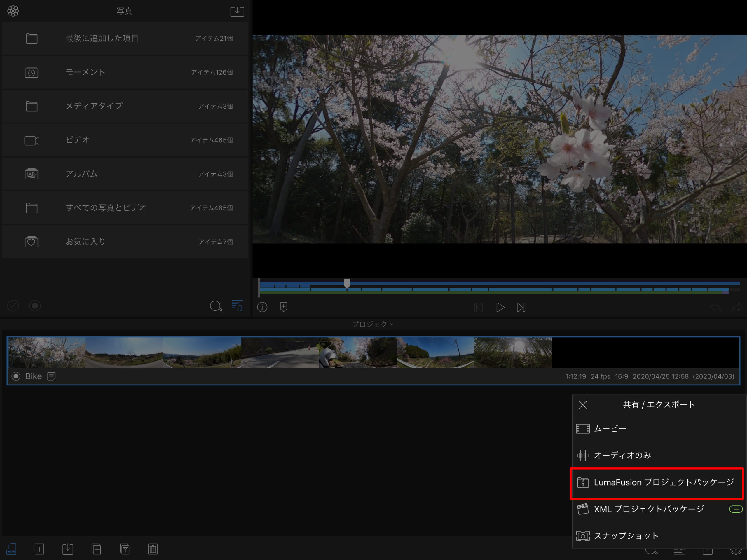Toggle the circle record button in library
Screen dimensions: 747x560
pyautogui.click(x=35, y=306)
